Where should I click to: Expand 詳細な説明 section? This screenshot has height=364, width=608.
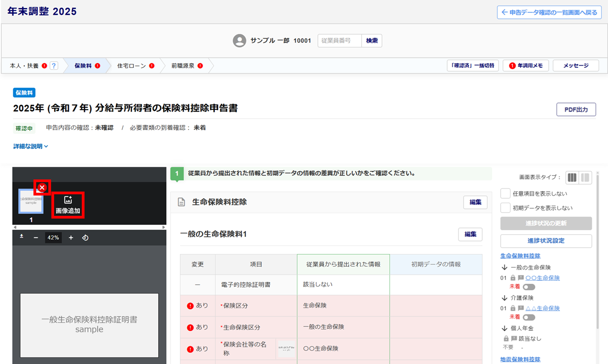pos(31,147)
